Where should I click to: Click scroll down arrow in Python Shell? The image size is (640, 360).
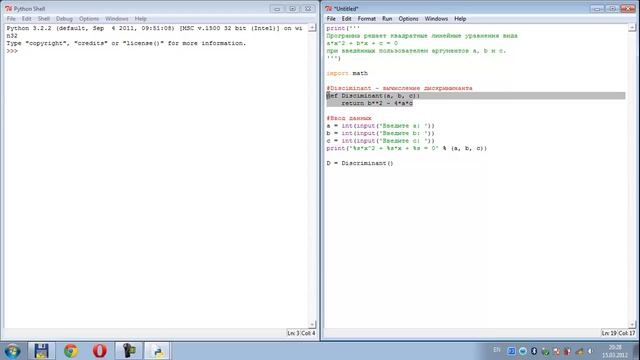312,324
